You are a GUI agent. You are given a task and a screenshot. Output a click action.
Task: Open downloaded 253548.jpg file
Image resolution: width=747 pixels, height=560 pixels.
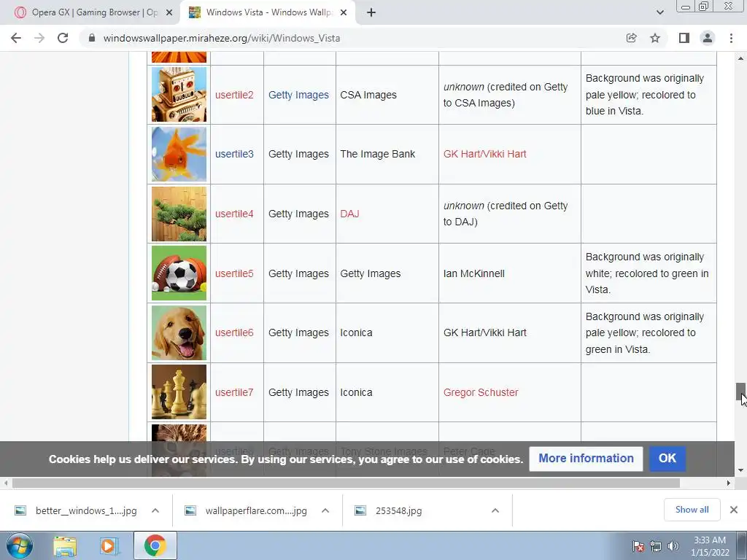(x=388, y=510)
